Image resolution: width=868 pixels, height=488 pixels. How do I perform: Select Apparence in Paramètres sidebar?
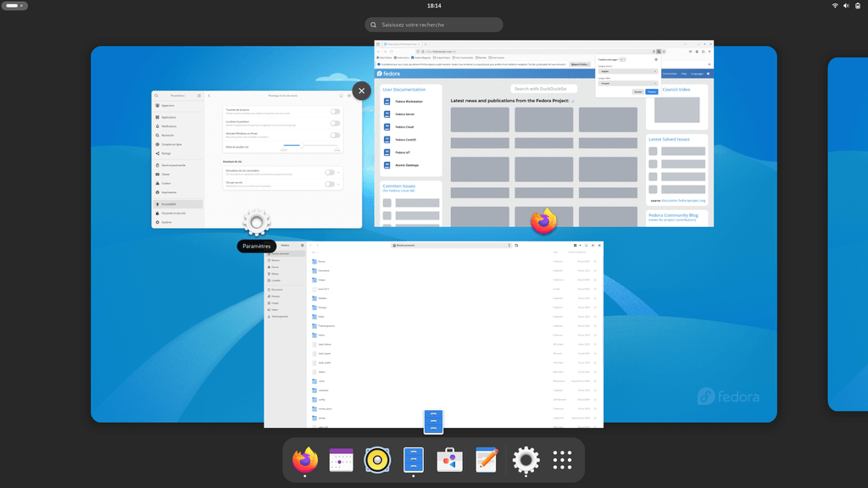[178, 106]
